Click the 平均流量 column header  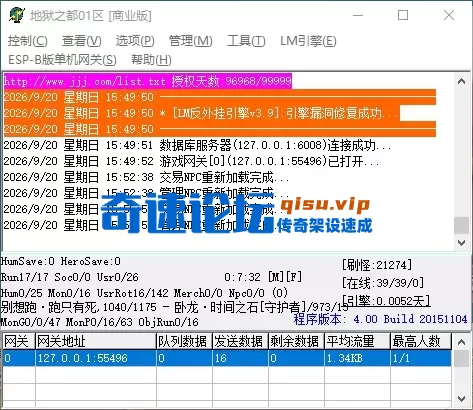[357, 341]
